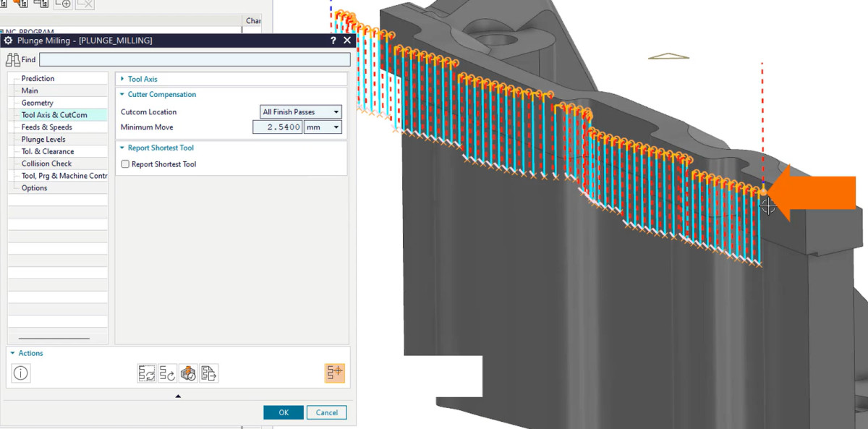
Task: Toggle the orange display tool path icon
Action: click(x=334, y=373)
